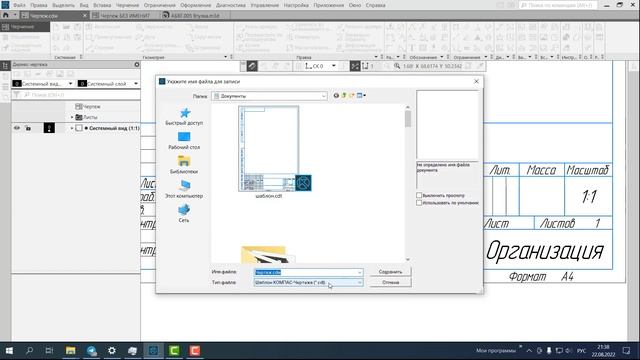This screenshot has height=360, width=640.
Task: Open Быстрый доступ in the save dialog sidebar
Action: point(184,116)
